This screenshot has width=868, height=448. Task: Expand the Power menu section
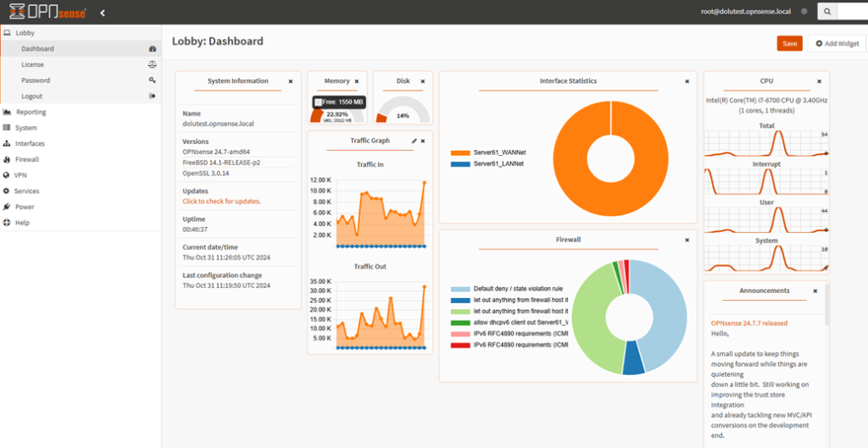81,207
